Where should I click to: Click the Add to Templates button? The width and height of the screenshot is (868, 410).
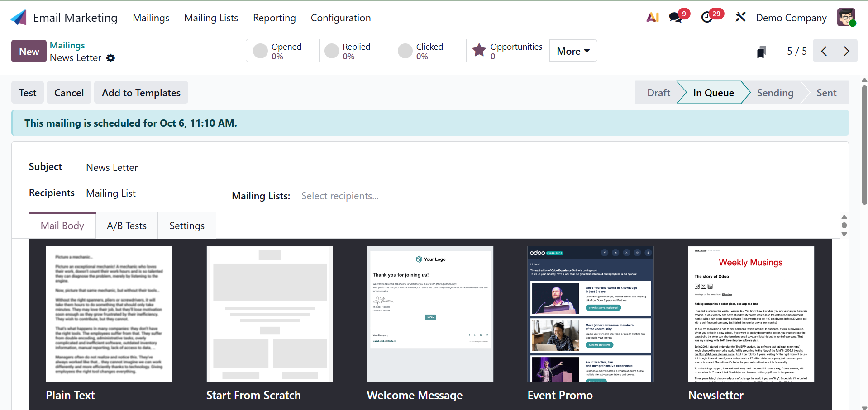(141, 93)
